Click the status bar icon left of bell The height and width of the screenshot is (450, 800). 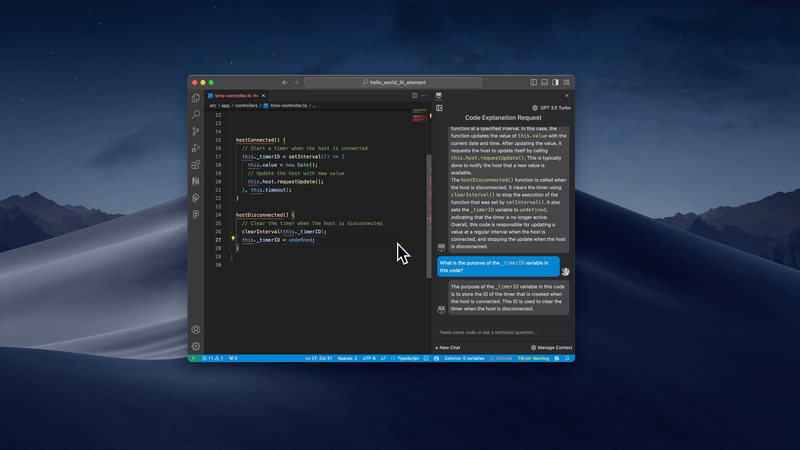(557, 358)
